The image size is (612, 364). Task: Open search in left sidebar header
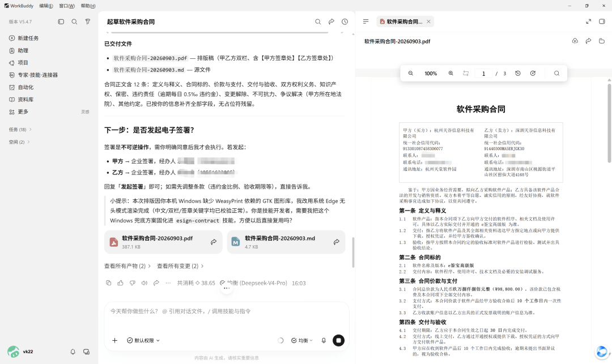click(74, 22)
